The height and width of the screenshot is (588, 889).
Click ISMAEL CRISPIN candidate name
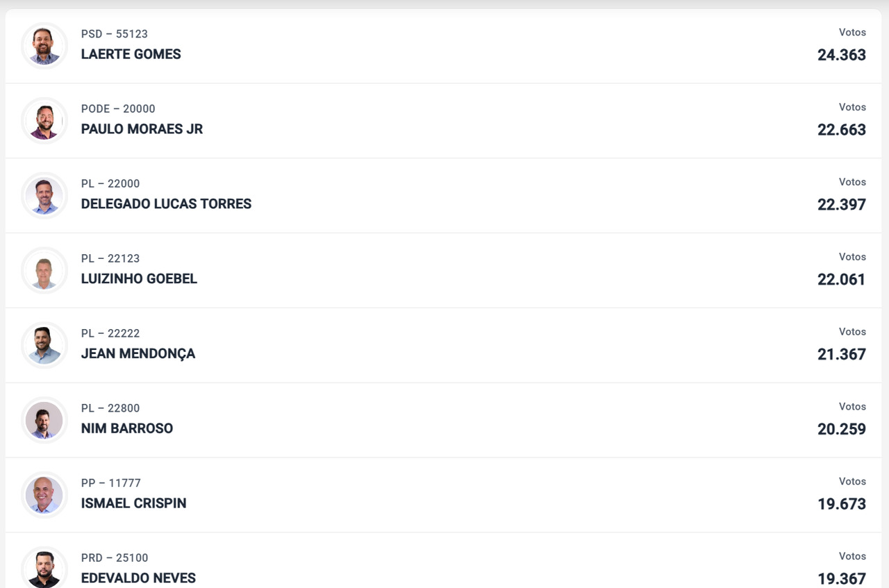(133, 504)
